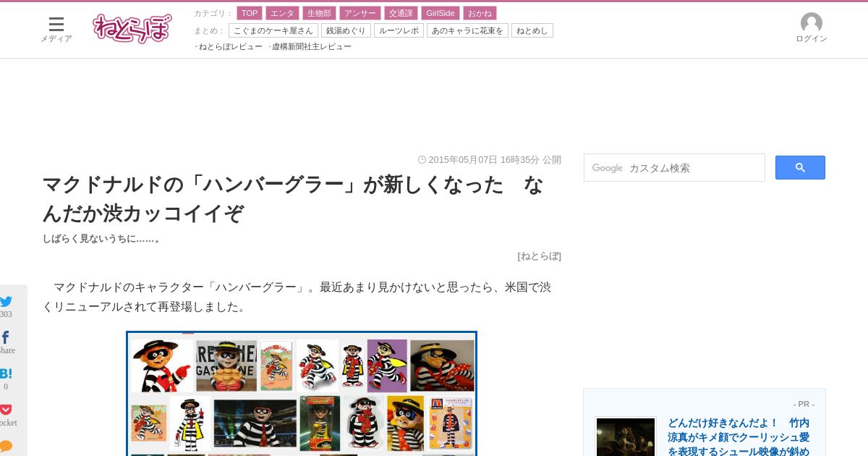Open the ログイン user avatar
Image resolution: width=868 pixels, height=456 pixels.
[x=812, y=28]
